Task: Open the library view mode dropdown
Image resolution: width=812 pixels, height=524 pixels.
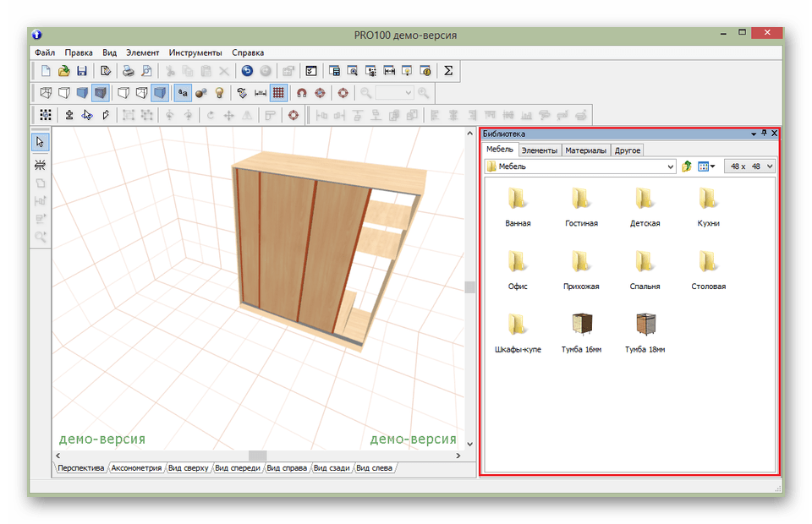Action: pyautogui.click(x=706, y=166)
